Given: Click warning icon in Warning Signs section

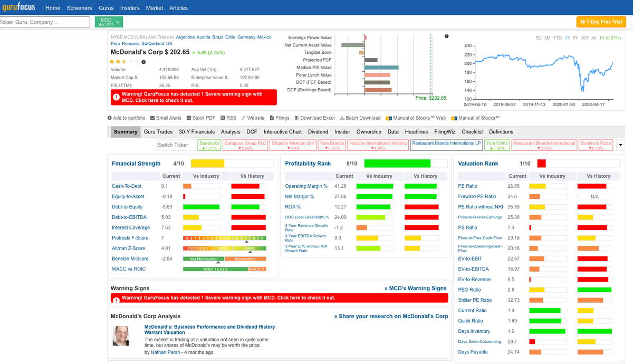Looking at the screenshot, I should pyautogui.click(x=116, y=300).
